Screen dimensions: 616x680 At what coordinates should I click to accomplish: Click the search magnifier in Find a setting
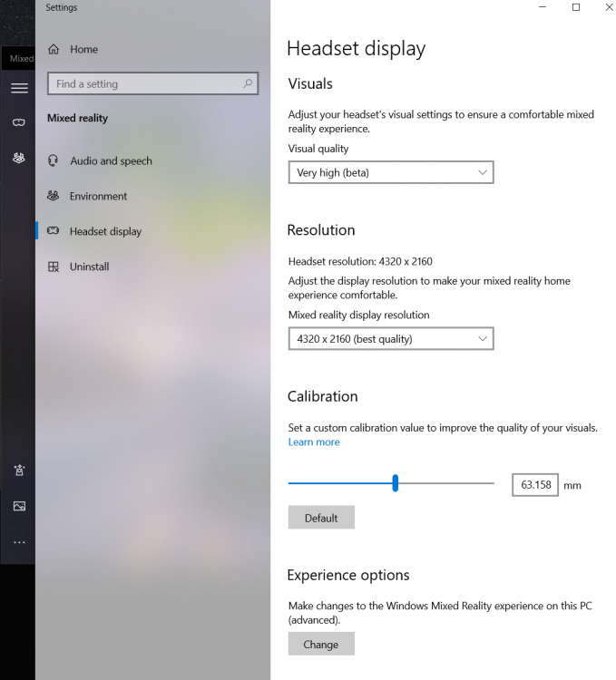click(x=248, y=83)
